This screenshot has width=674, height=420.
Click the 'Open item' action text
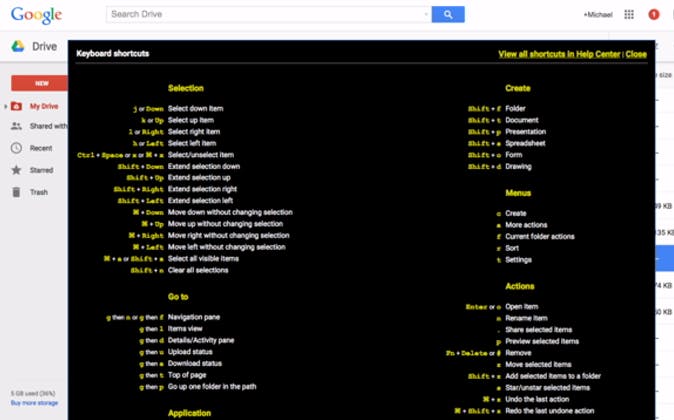tap(521, 307)
